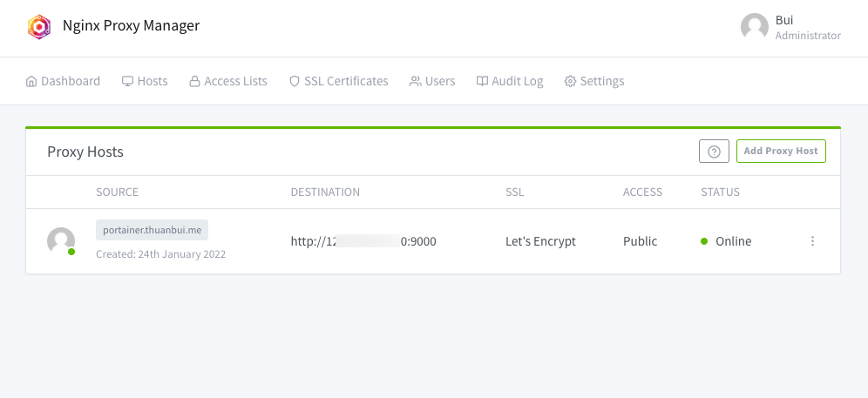Click the SOURCE column header
The width and height of the screenshot is (868, 398).
(x=118, y=192)
